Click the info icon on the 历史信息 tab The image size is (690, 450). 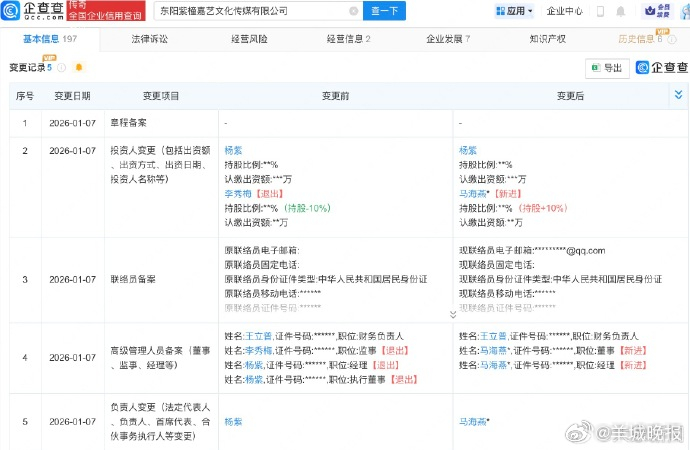(672, 40)
